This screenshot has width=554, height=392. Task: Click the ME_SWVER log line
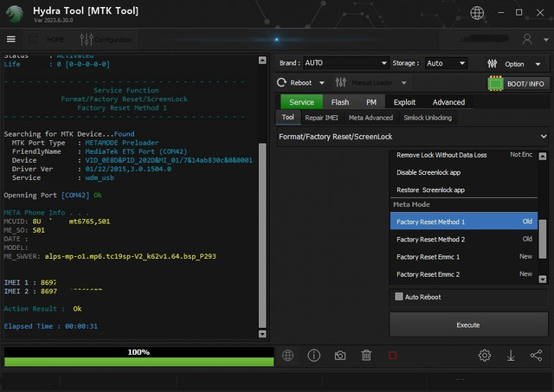pyautogui.click(x=110, y=256)
